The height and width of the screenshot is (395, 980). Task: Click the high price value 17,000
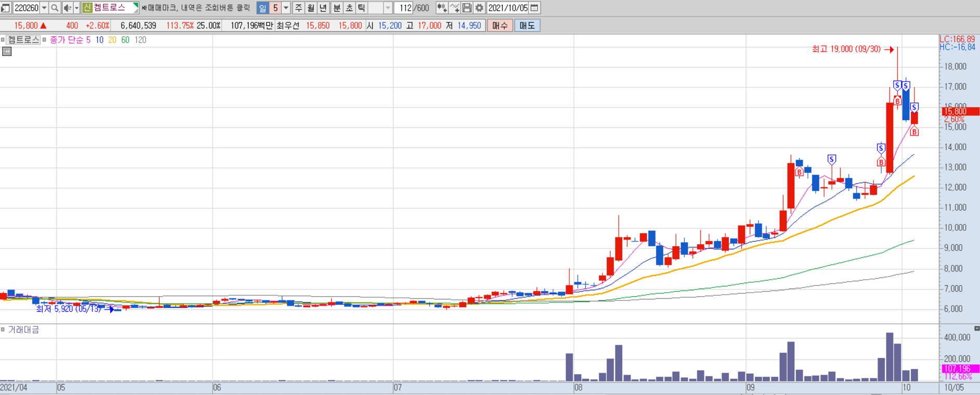429,25
